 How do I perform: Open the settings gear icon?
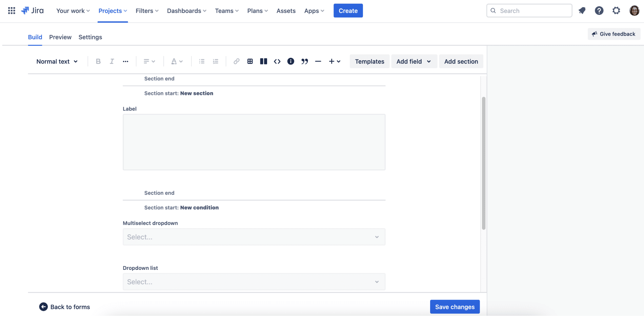(616, 11)
